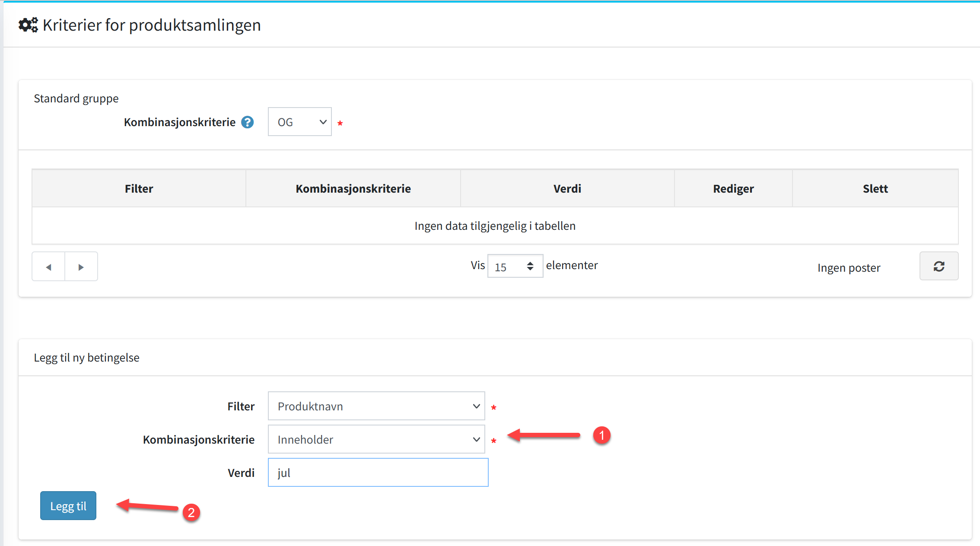The image size is (980, 546).
Task: Click the Kombinasjonskriterie column header
Action: pyautogui.click(x=353, y=189)
